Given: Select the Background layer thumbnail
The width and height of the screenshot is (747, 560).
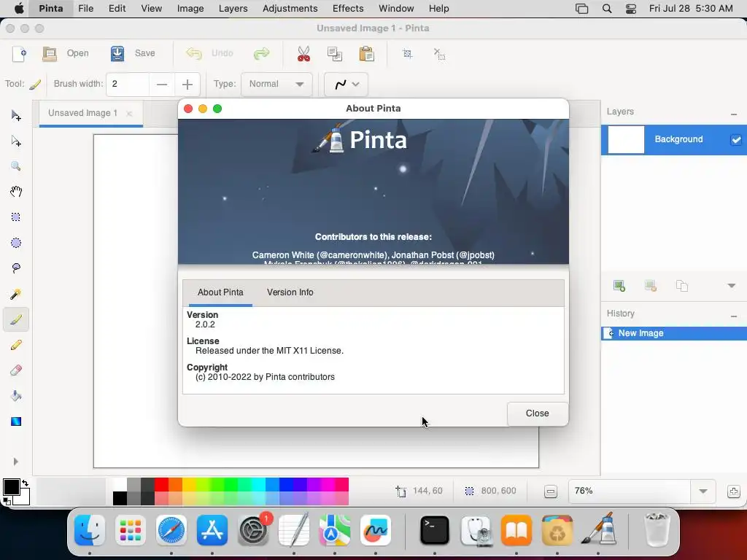Looking at the screenshot, I should (x=626, y=139).
